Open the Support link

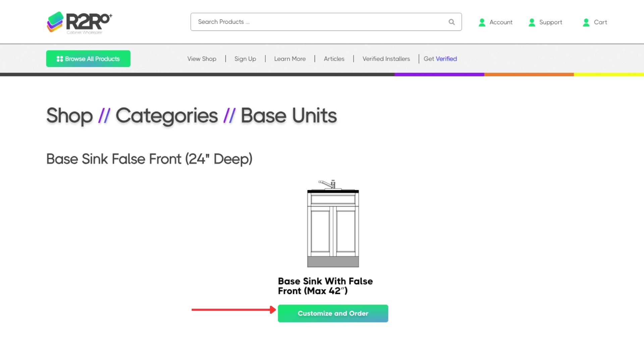(550, 22)
